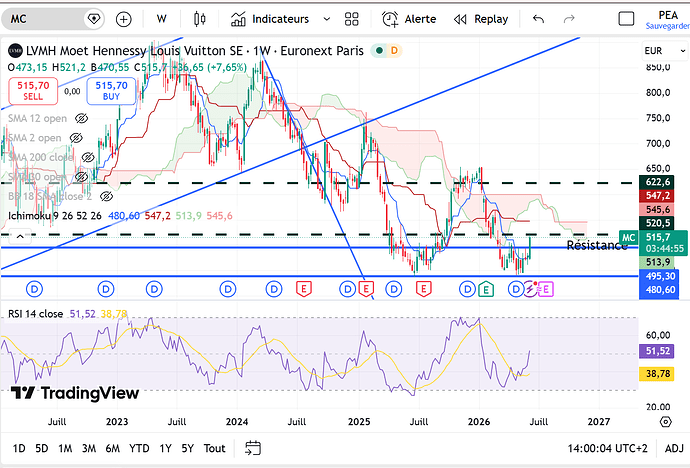Select the 1Y date range

coord(165,448)
